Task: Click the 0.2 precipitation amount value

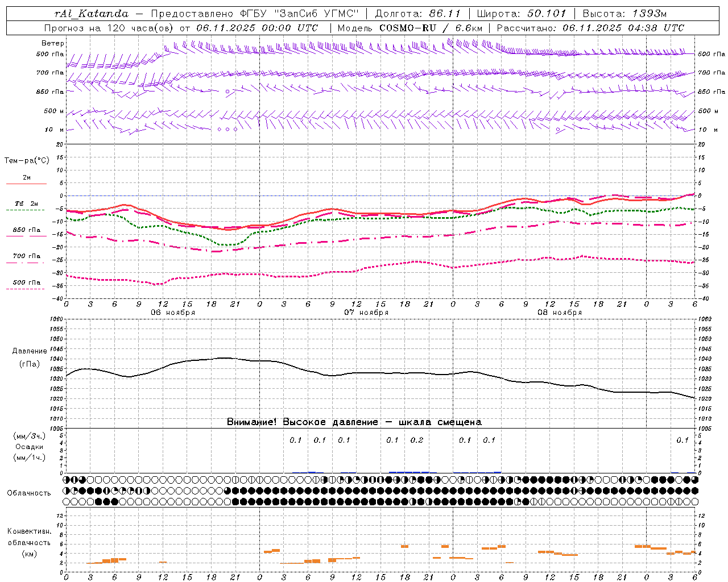Action: [x=417, y=440]
